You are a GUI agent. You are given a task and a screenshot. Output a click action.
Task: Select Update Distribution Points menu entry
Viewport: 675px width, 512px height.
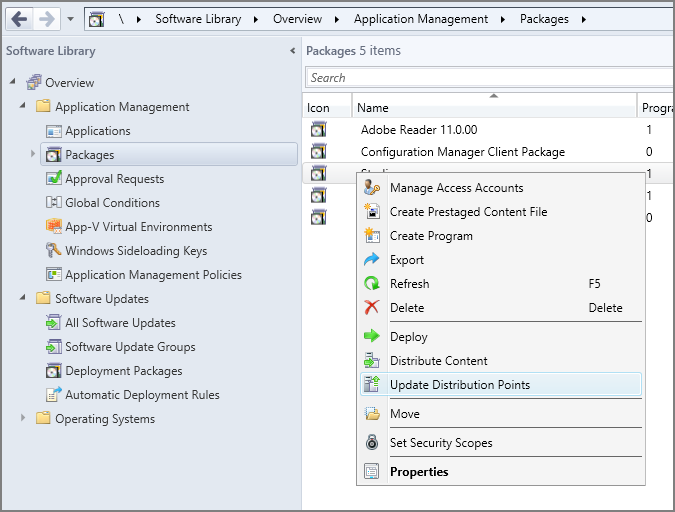[460, 385]
